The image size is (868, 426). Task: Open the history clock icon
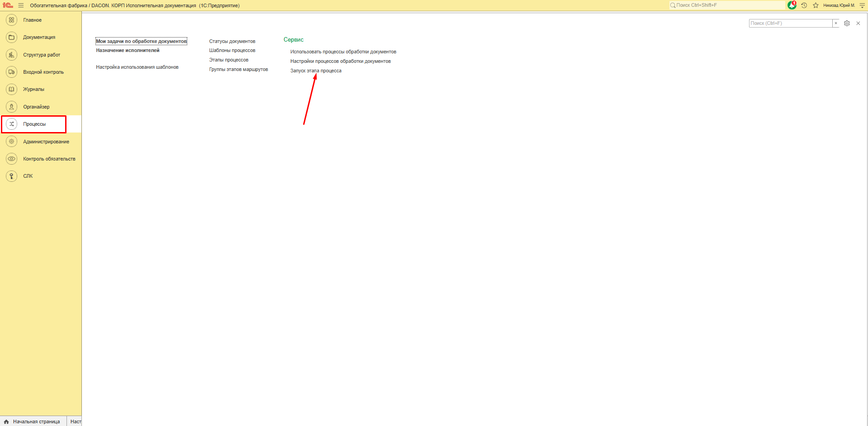point(804,5)
